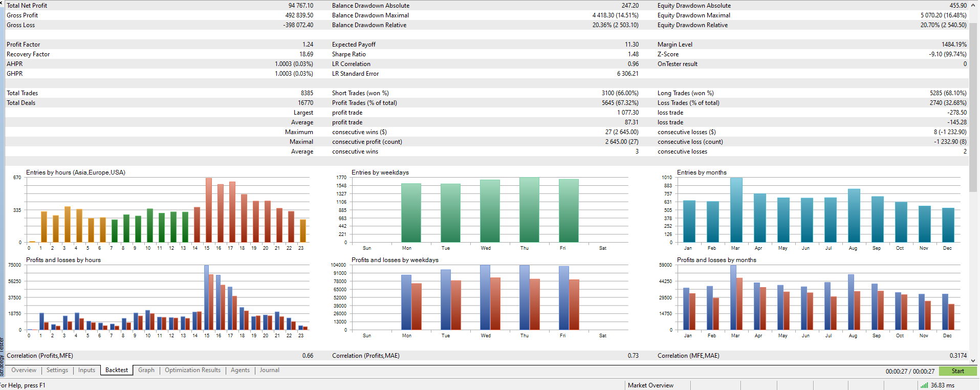Open the Optimization Results tab
The height and width of the screenshot is (390, 980).
[192, 370]
